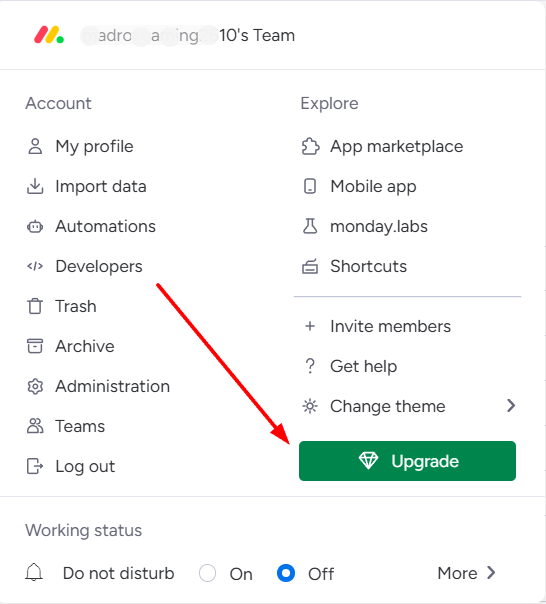Viewport: 546px width, 604px height.
Task: Click the Automations robot icon
Action: coord(35,226)
